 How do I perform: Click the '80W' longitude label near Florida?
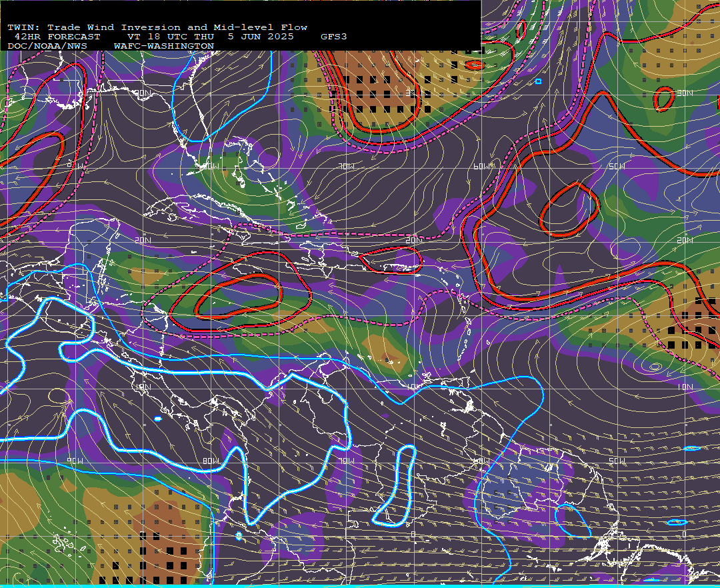pos(212,166)
